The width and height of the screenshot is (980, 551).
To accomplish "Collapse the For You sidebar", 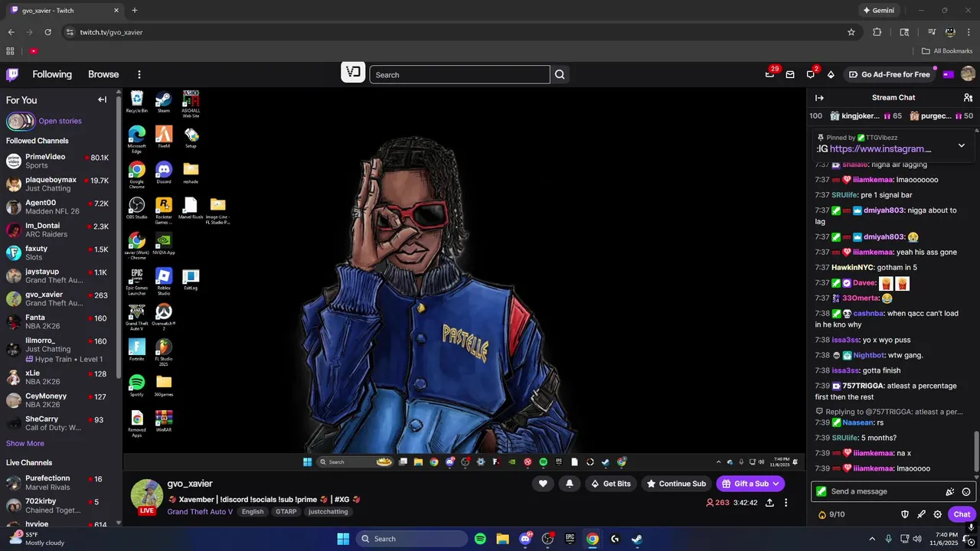I will (102, 99).
